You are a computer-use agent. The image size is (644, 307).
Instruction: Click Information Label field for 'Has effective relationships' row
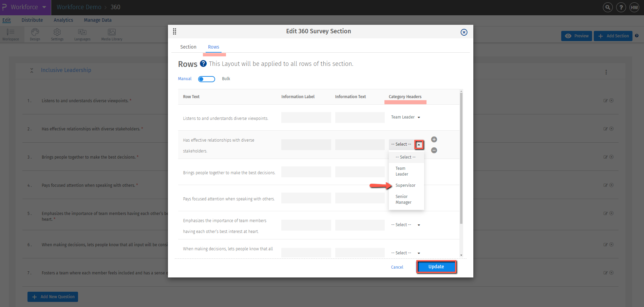click(x=306, y=145)
